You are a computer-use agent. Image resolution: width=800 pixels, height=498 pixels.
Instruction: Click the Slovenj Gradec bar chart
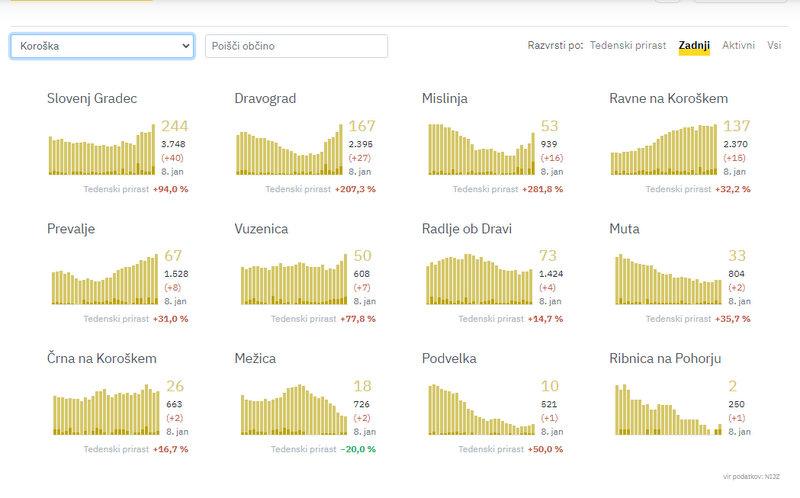(x=104, y=150)
